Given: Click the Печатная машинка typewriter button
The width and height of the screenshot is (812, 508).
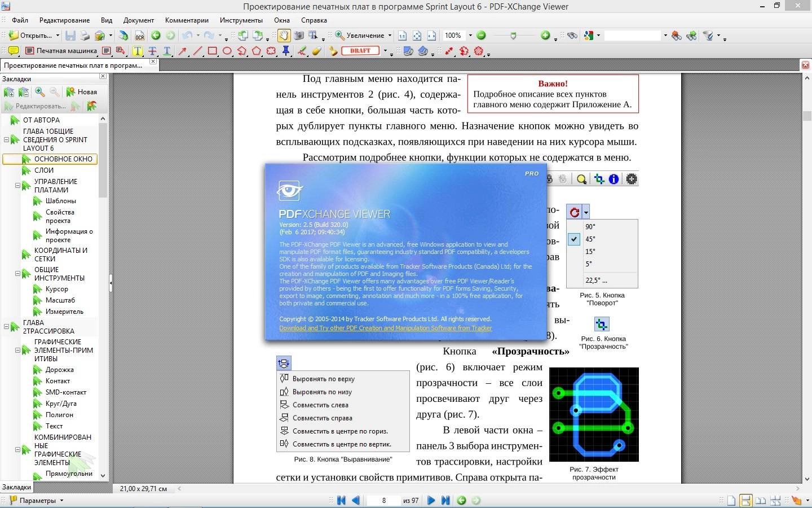Looking at the screenshot, I should pyautogui.click(x=62, y=51).
